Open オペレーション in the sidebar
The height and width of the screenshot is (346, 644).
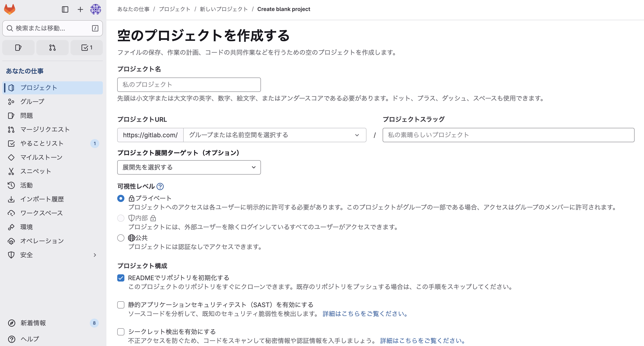pos(53,241)
